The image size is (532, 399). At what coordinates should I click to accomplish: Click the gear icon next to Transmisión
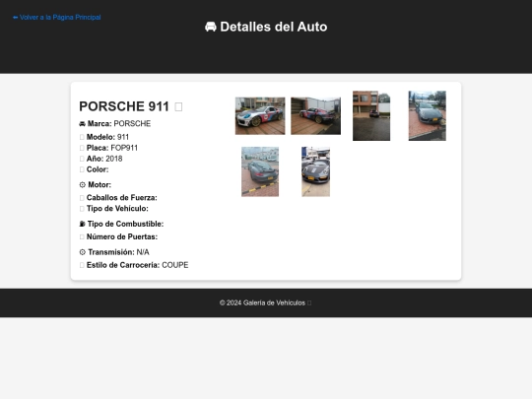83,252
